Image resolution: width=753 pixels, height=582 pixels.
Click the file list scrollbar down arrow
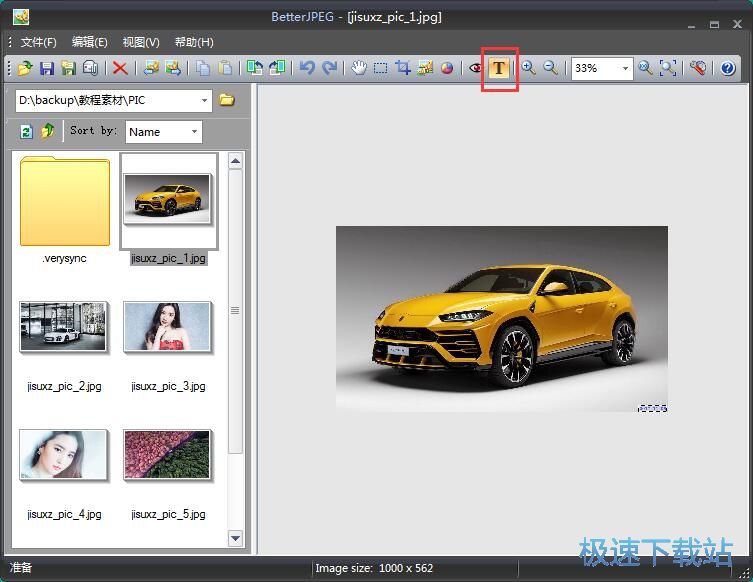pyautogui.click(x=236, y=539)
